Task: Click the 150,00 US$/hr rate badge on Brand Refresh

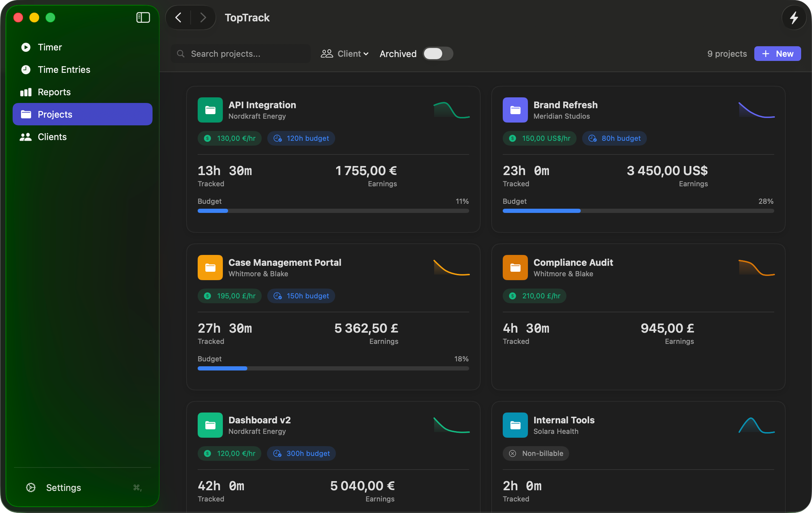Action: [x=539, y=138]
